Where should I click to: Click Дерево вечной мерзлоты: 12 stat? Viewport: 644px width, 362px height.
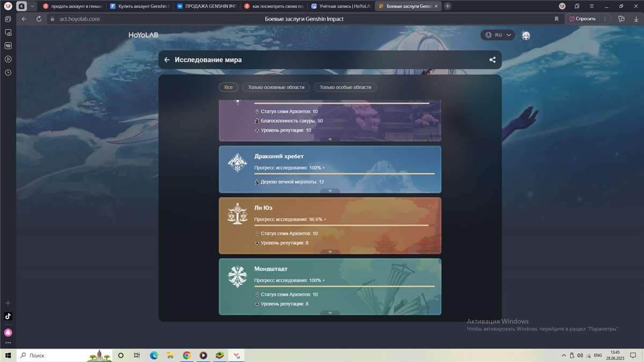pos(289,182)
